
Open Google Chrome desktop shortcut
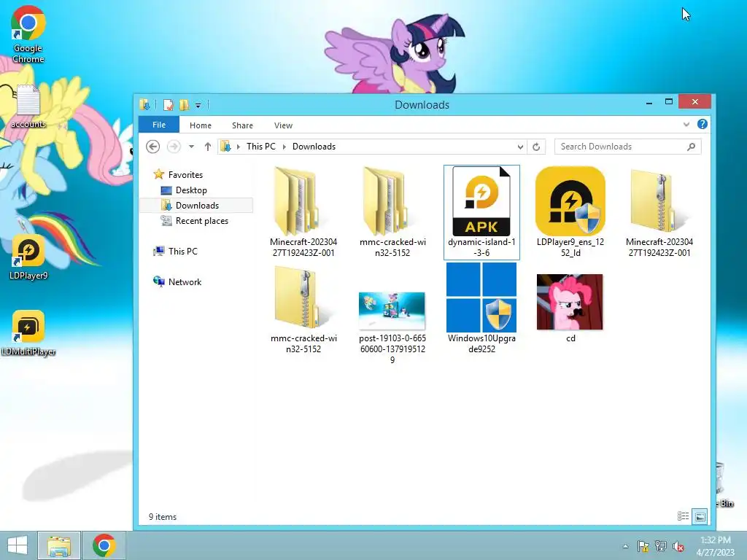point(28,34)
